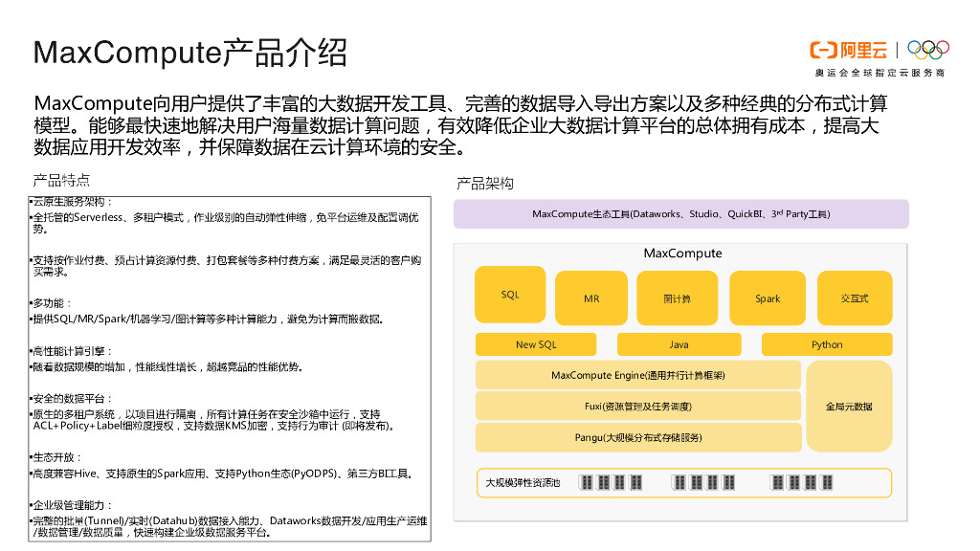Image resolution: width=980 pixels, height=551 pixels.
Task: Click the Olympic rings logo
Action: [x=926, y=49]
